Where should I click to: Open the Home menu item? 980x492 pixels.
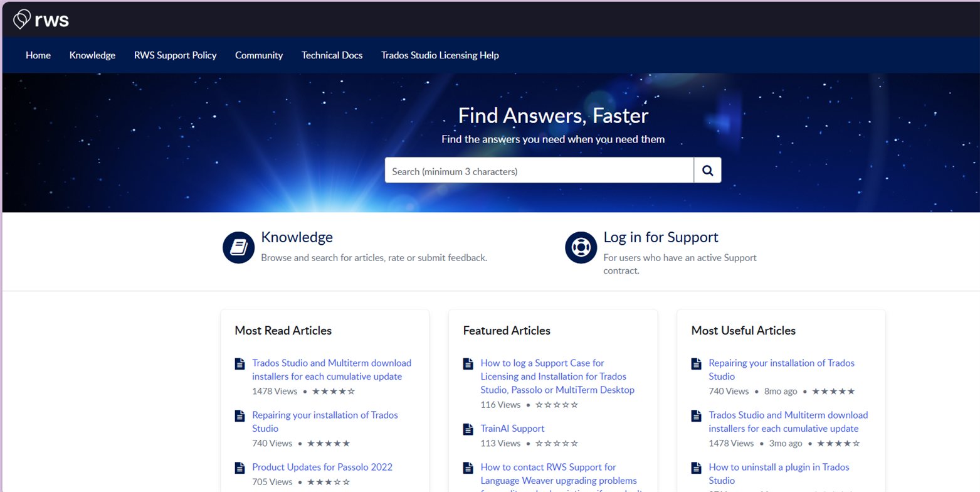point(38,55)
